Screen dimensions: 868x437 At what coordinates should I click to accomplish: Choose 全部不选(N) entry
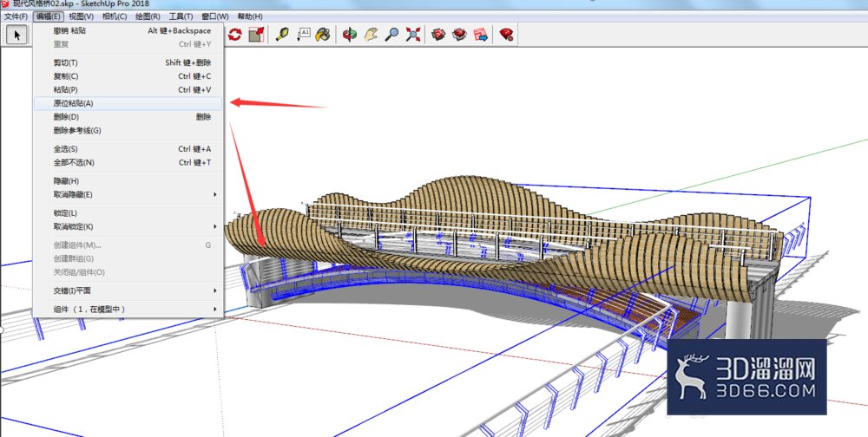coord(128,163)
